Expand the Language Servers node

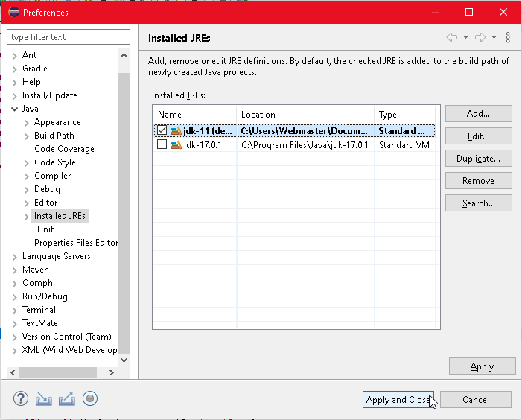[14, 257]
